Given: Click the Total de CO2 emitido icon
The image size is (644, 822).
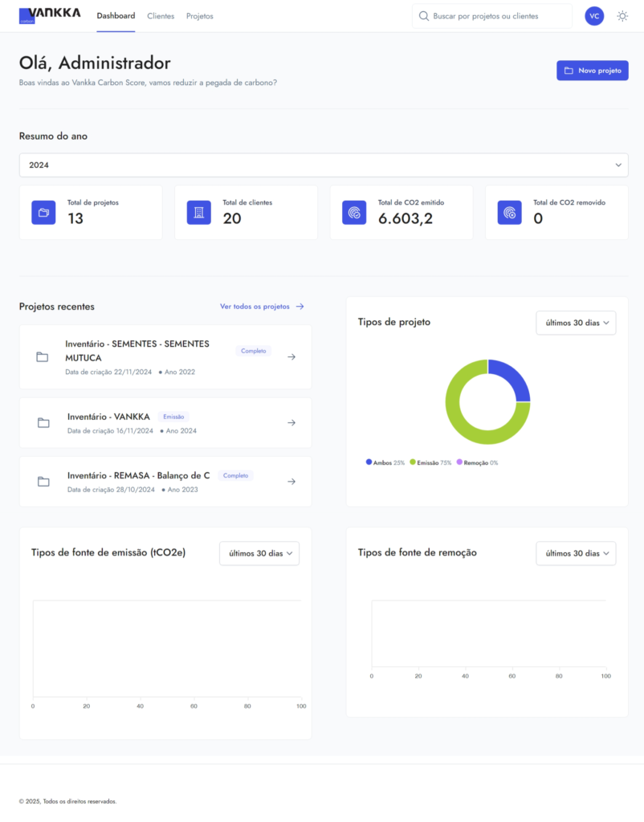Looking at the screenshot, I should pos(354,213).
